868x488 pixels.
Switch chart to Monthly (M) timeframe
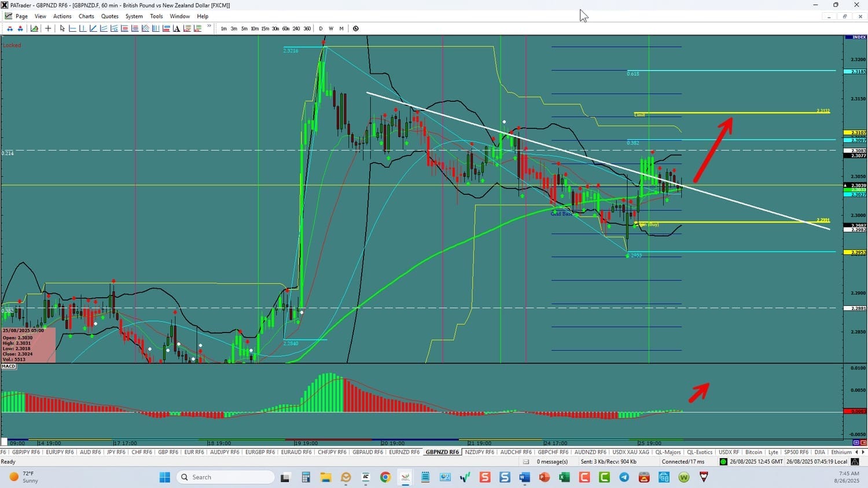point(341,28)
